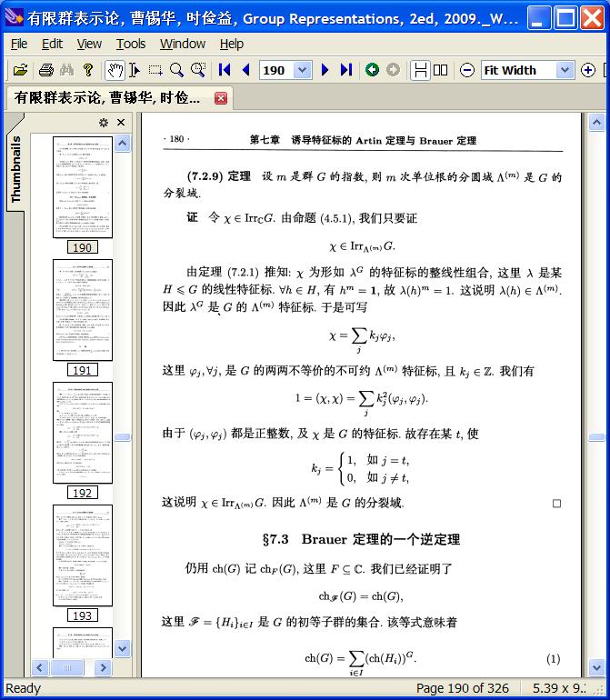The height and width of the screenshot is (700, 610).
Task: Click the thumbnails horizontal scrollbar thumb
Action: click(x=67, y=667)
